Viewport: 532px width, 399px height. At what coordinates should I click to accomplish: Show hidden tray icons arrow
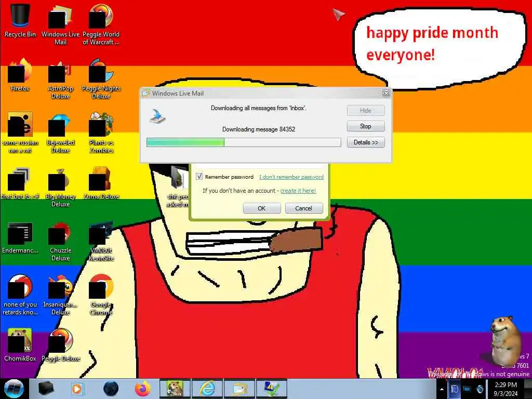(x=442, y=389)
